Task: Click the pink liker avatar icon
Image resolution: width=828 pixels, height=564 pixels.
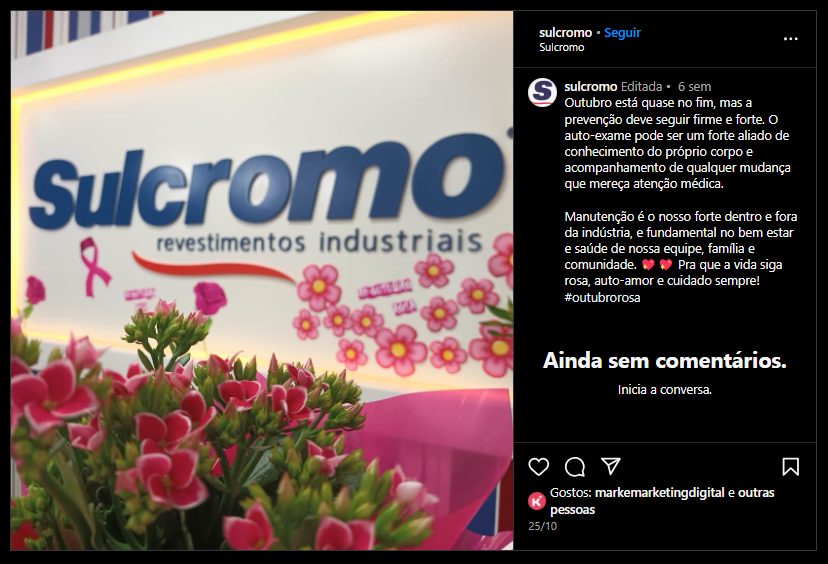Action: pos(537,501)
